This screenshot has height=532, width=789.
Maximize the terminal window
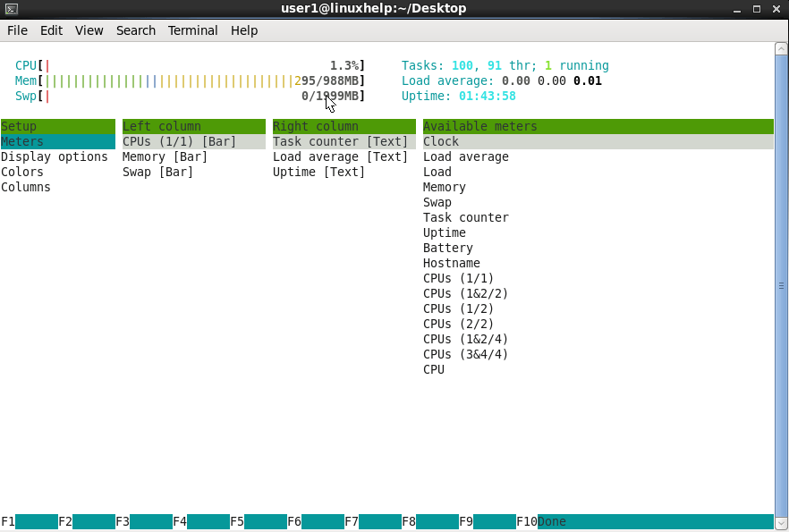[756, 9]
